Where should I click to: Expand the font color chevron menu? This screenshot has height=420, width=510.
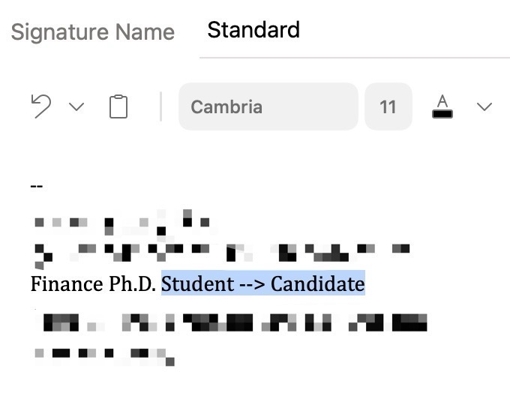[484, 106]
